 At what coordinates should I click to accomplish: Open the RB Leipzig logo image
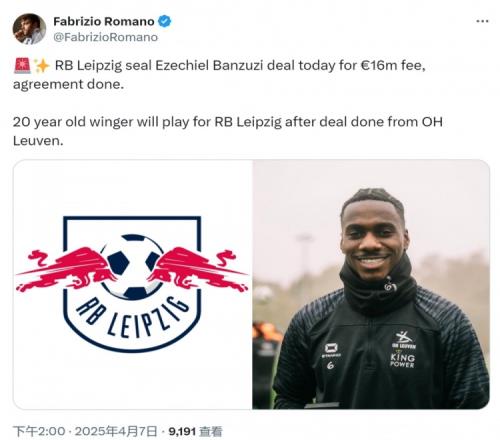click(x=133, y=284)
